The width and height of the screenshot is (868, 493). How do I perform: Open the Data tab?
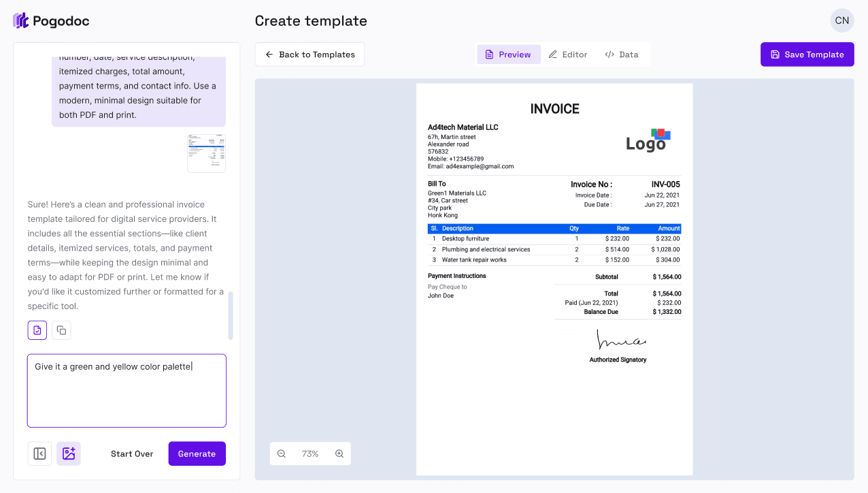pyautogui.click(x=621, y=54)
